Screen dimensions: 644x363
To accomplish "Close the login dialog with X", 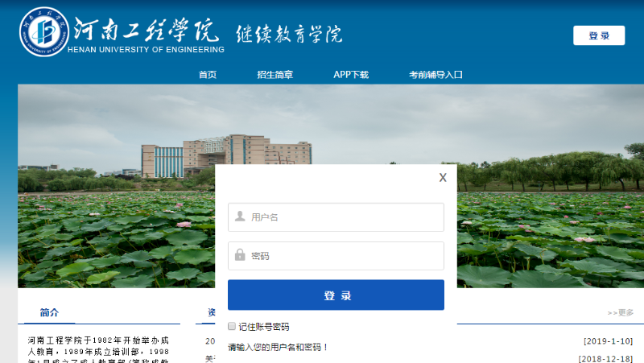I will click(442, 177).
